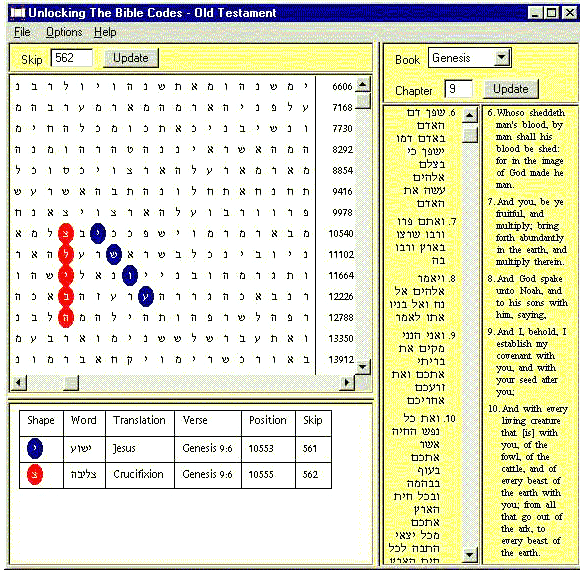Click row position number 13912

(341, 360)
